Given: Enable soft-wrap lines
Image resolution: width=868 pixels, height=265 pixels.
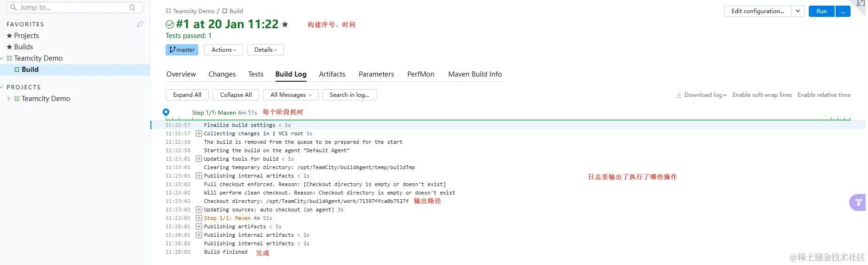Looking at the screenshot, I should point(762,95).
